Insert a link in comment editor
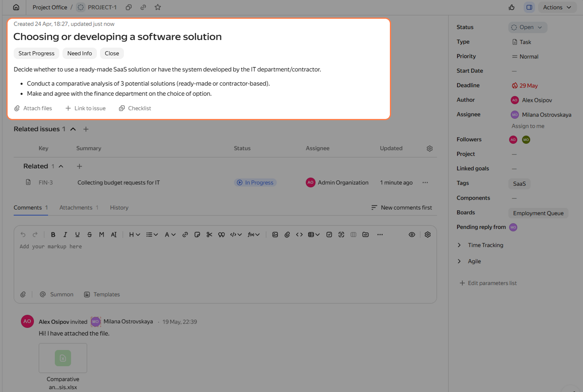The height and width of the screenshot is (392, 583). 185,235
